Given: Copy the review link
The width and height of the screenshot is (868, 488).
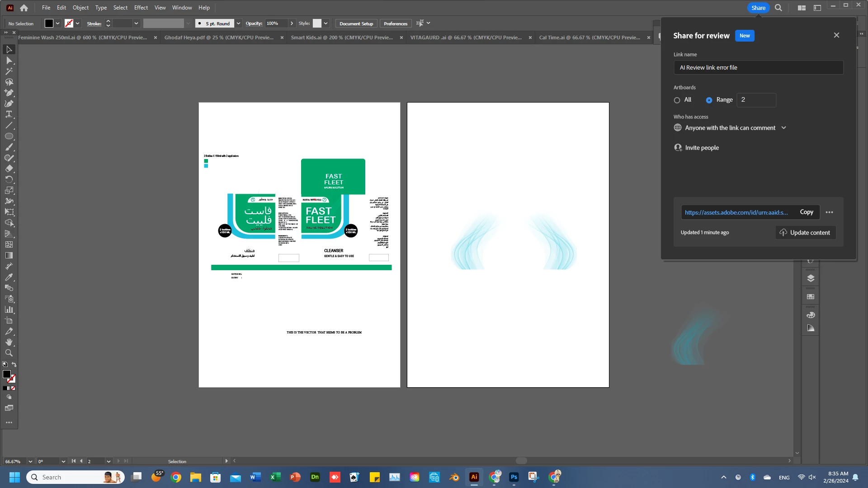Looking at the screenshot, I should (806, 212).
